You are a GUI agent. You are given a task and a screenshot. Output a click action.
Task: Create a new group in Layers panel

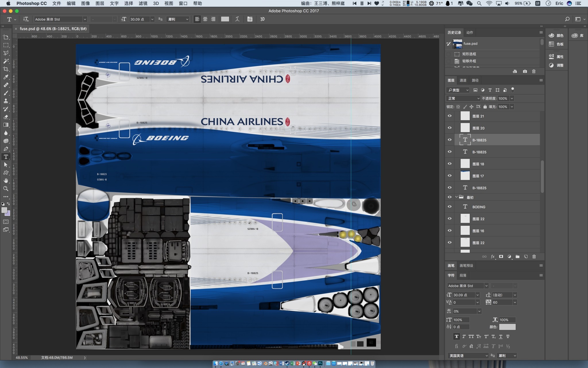pyautogui.click(x=517, y=256)
